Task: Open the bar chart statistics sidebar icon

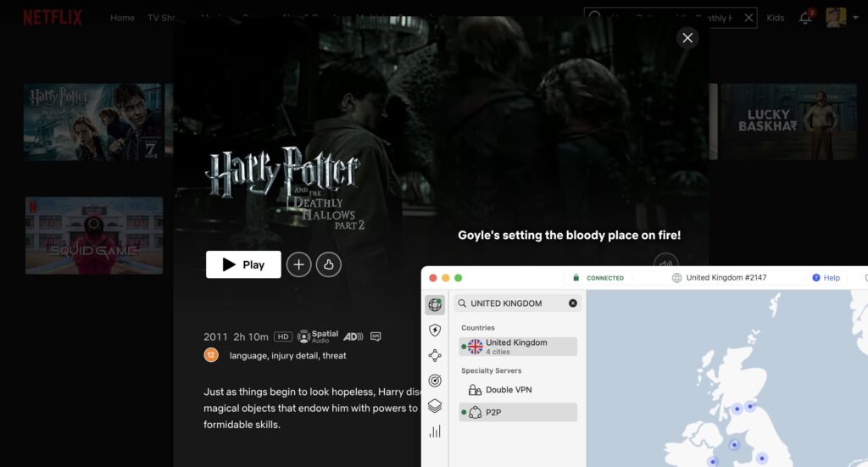Action: (435, 431)
